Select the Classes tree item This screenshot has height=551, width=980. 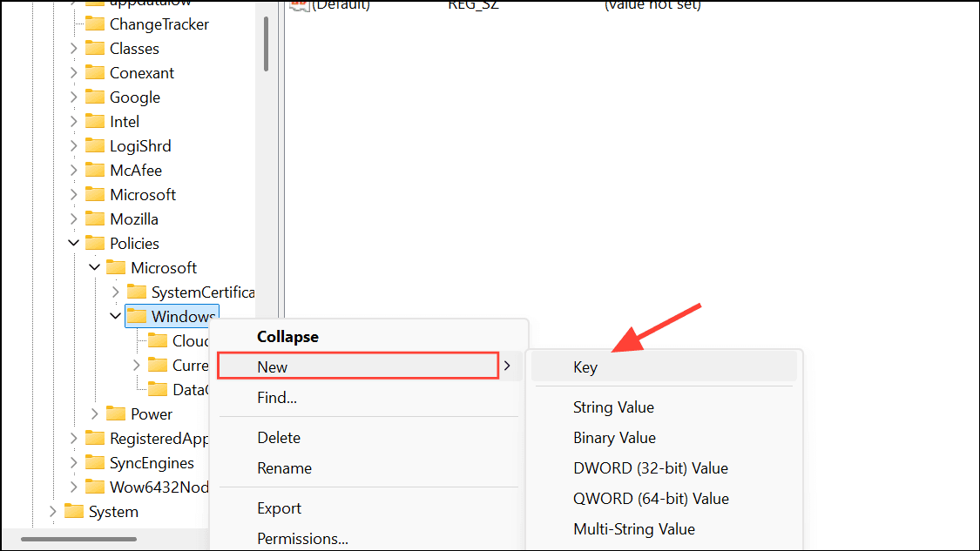(x=134, y=49)
